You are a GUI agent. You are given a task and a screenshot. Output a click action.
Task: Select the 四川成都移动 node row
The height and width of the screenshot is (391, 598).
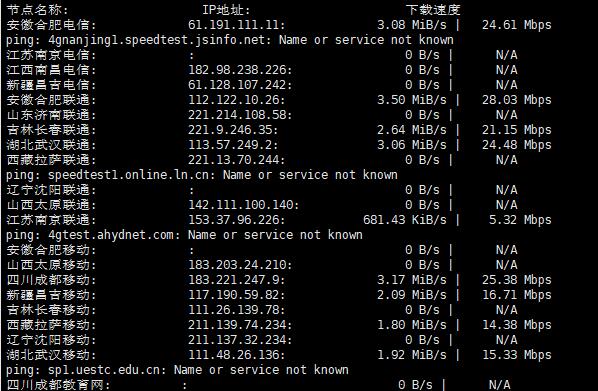[279, 280]
